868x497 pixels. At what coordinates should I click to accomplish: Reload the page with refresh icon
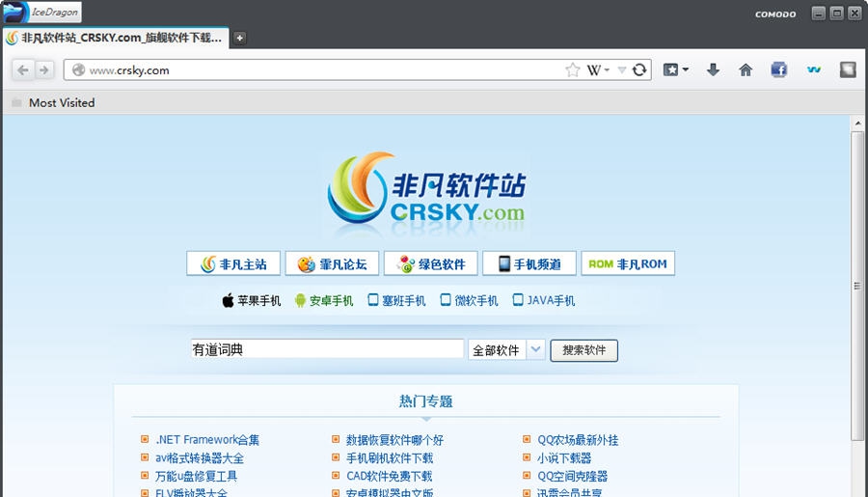click(639, 69)
